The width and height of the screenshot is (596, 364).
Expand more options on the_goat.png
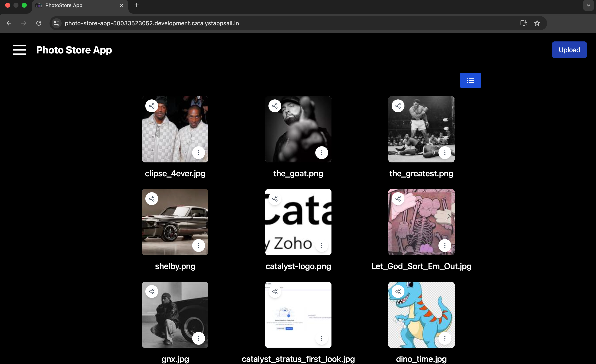coord(322,153)
